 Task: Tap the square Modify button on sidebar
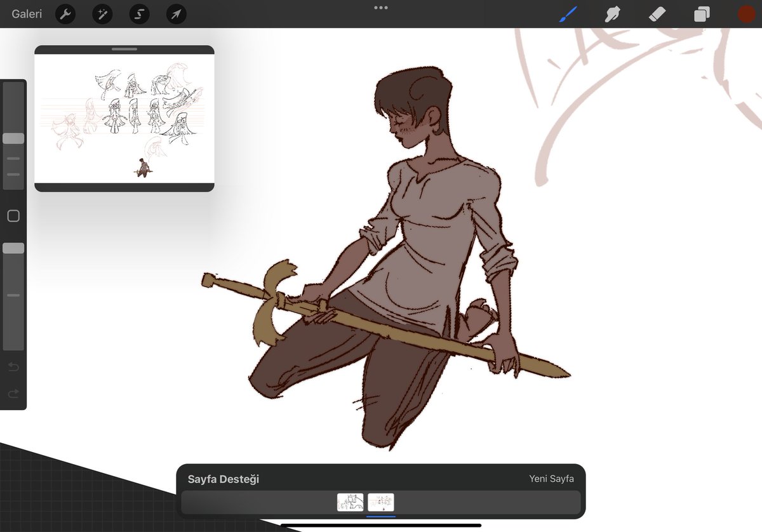[13, 216]
